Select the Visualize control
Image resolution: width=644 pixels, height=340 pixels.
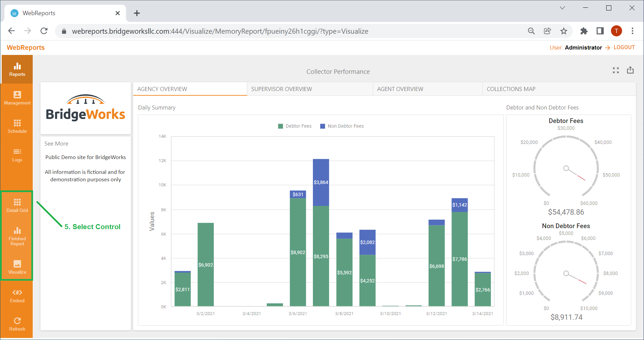(17, 267)
